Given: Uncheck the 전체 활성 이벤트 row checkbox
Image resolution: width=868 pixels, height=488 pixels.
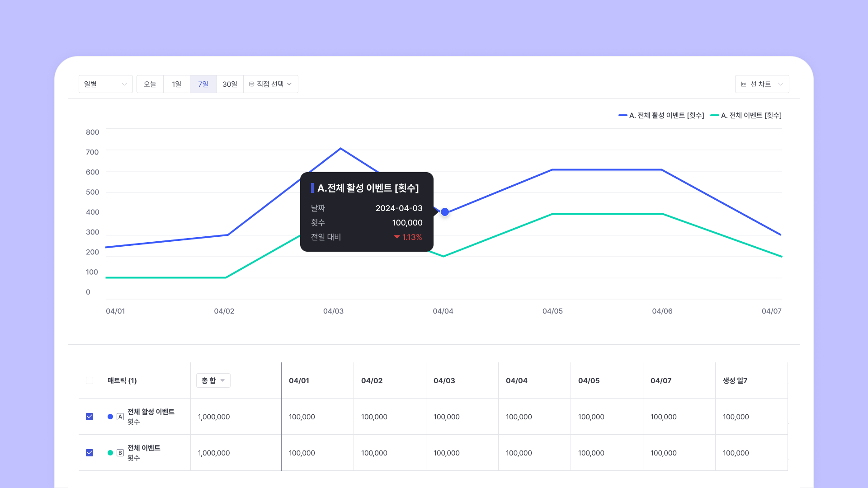Looking at the screenshot, I should click(90, 417).
